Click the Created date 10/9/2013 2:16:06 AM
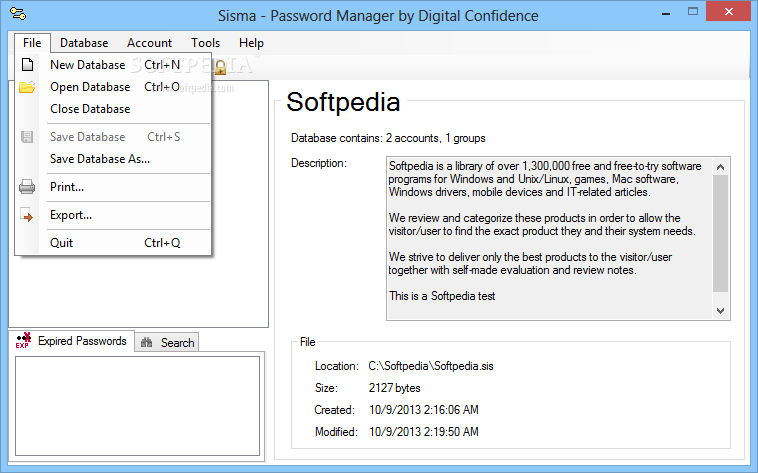The height and width of the screenshot is (473, 758). coord(423,410)
